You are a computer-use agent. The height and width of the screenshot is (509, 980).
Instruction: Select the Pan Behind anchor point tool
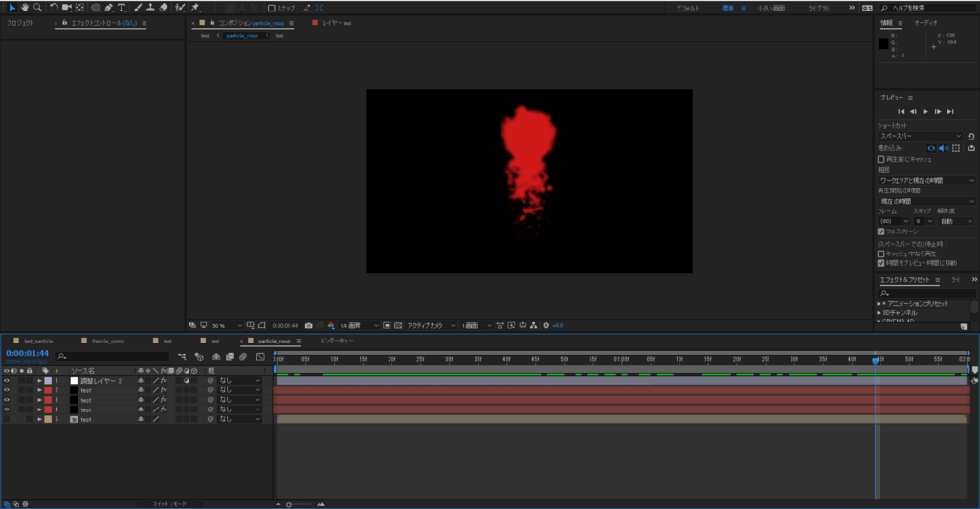pos(80,8)
